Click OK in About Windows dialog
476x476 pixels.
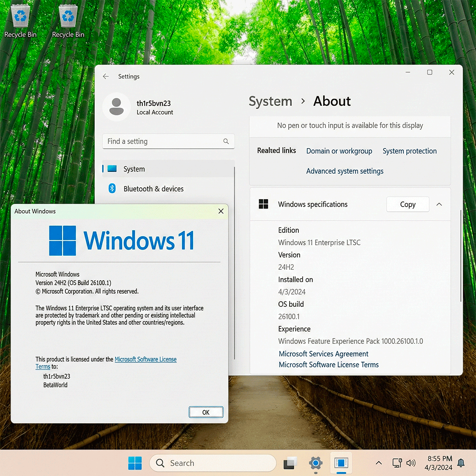pos(206,412)
